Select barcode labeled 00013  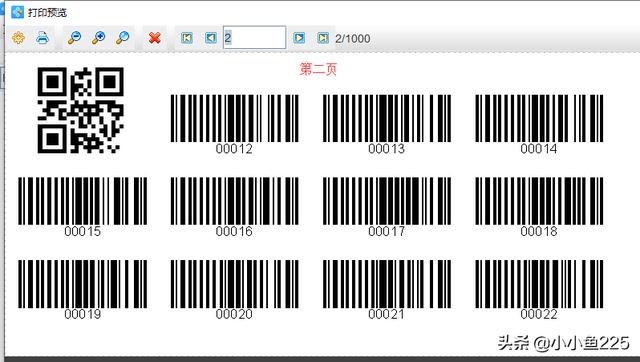point(387,124)
